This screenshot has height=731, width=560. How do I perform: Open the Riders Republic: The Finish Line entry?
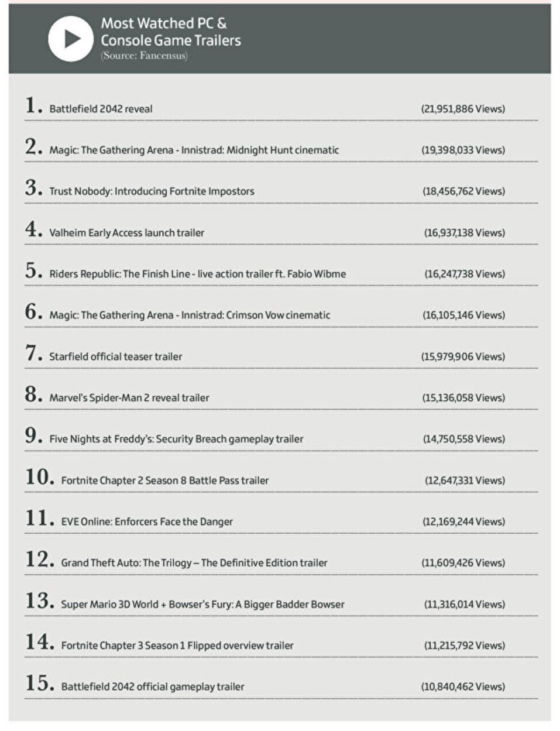pyautogui.click(x=197, y=274)
